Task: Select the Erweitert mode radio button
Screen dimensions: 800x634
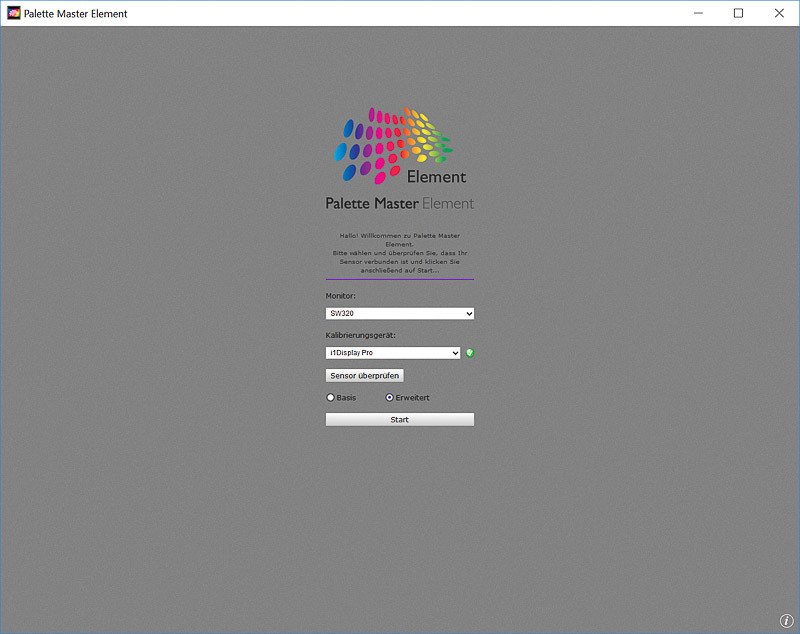Action: point(389,397)
